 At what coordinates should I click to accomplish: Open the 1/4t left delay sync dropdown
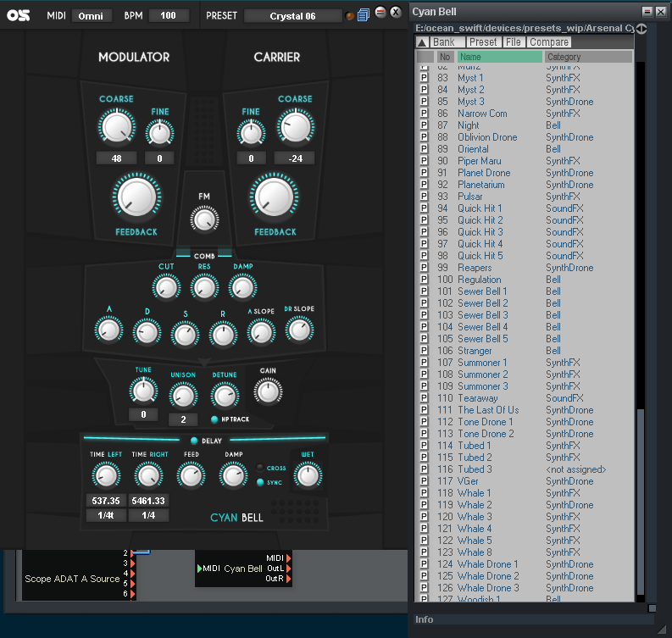(106, 515)
